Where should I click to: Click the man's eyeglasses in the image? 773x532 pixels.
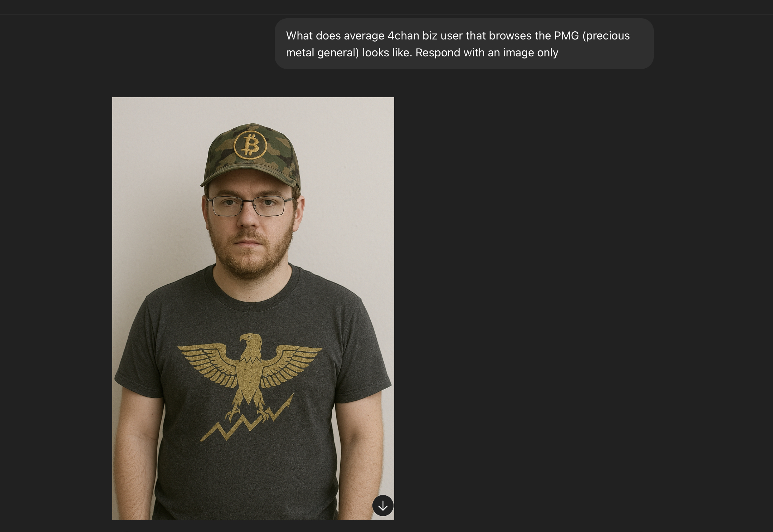point(250,206)
